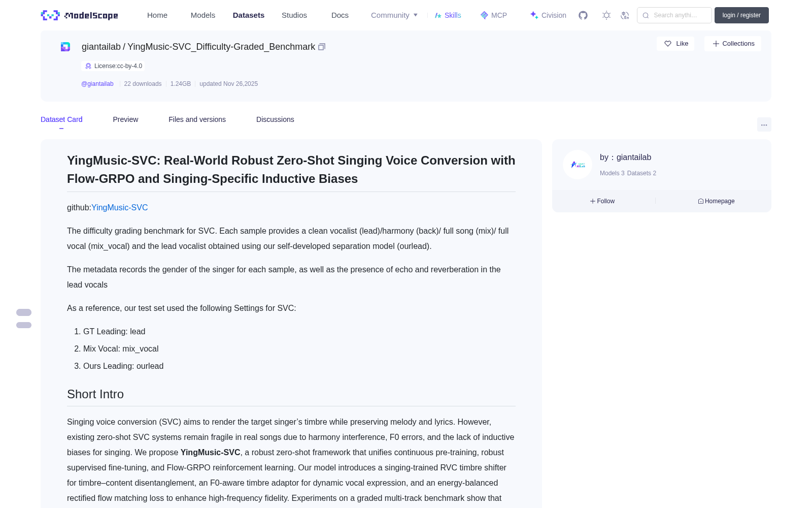Follow giantailab
The width and height of the screenshot is (812, 508).
click(602, 201)
